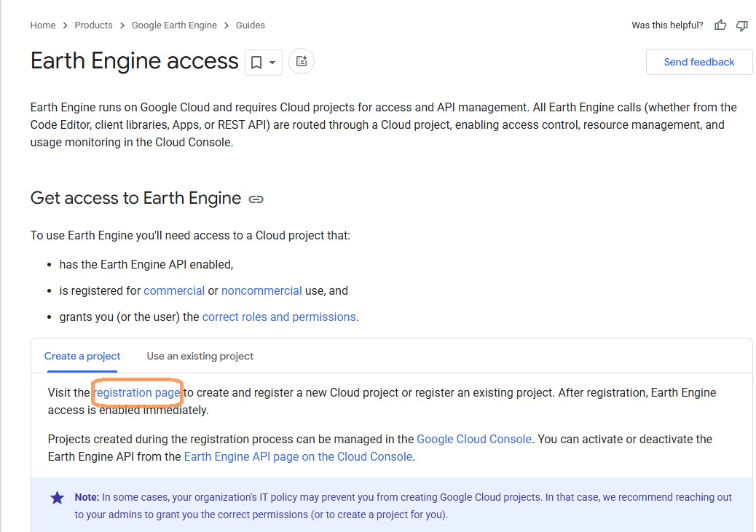Open Earth Engine API page on Cloud Console

click(x=298, y=456)
